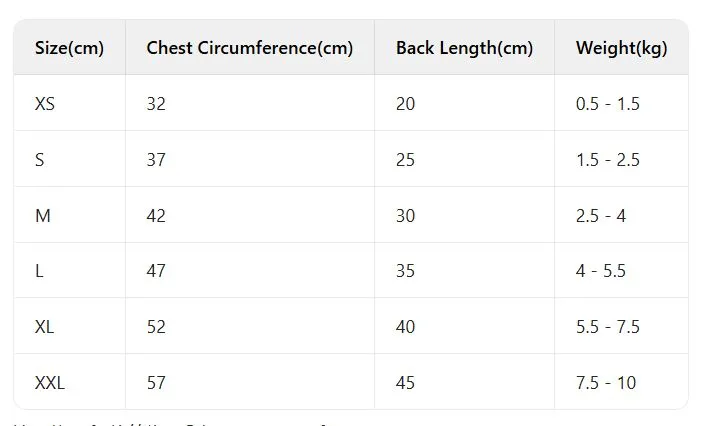Click chest circumference value 42
The height and width of the screenshot is (426, 709).
[x=156, y=216]
